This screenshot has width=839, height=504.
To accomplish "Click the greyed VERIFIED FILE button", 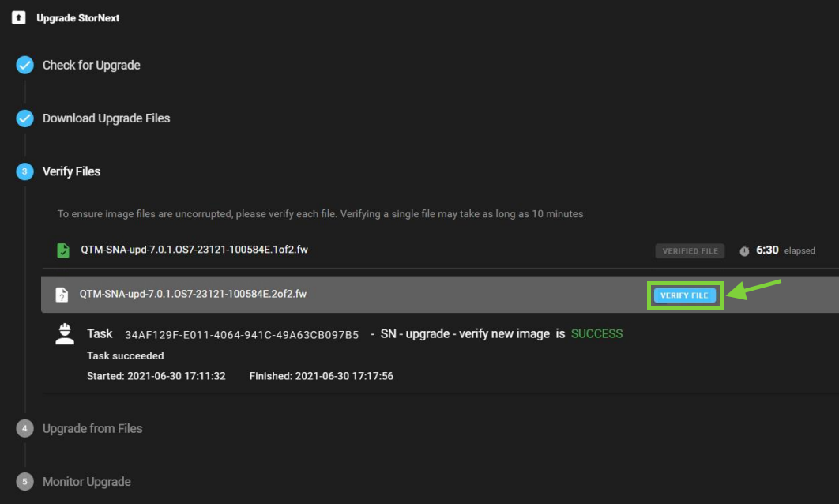I will [x=690, y=251].
